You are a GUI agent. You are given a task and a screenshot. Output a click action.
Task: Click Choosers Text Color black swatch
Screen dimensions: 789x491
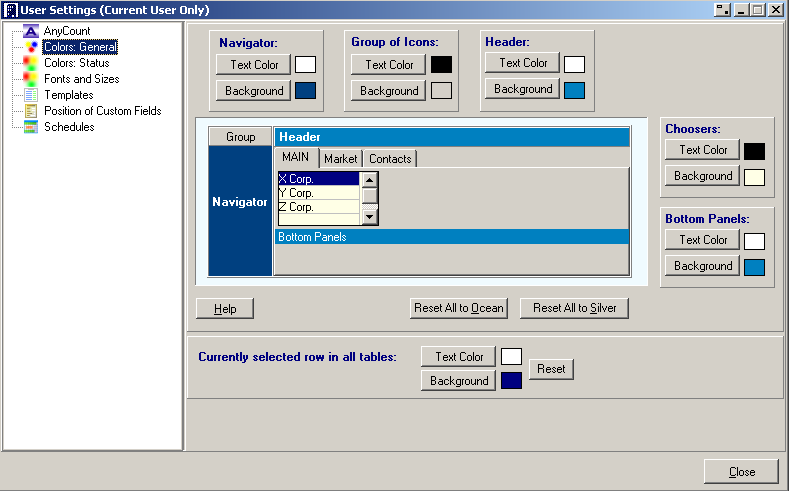[754, 151]
